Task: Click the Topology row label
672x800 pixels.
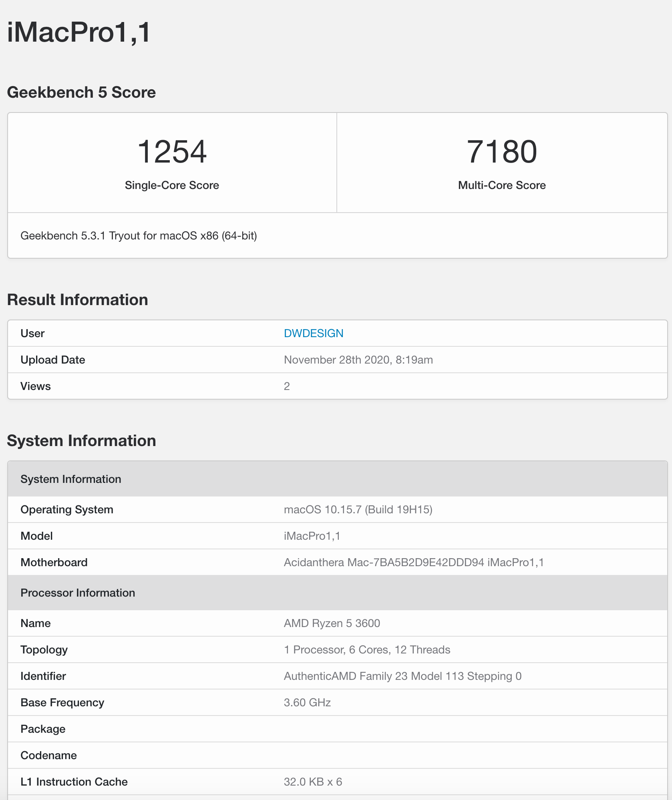Action: 44,649
